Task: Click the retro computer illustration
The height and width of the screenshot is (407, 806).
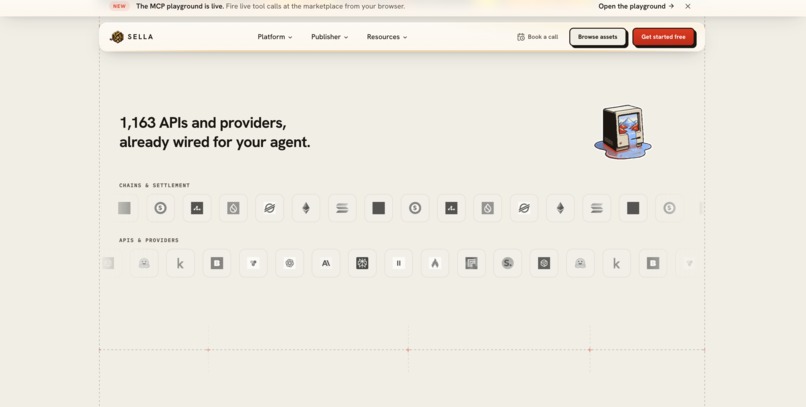Action: tap(623, 132)
